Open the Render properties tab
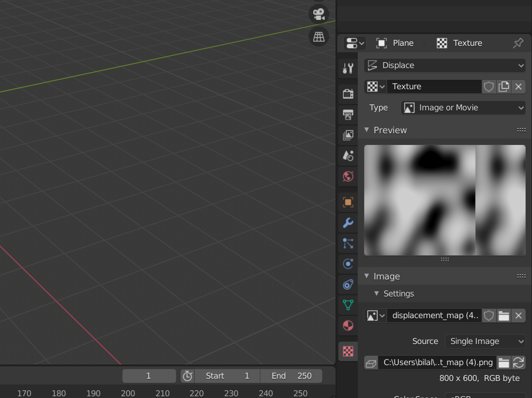This screenshot has width=532, height=398. pos(348,93)
